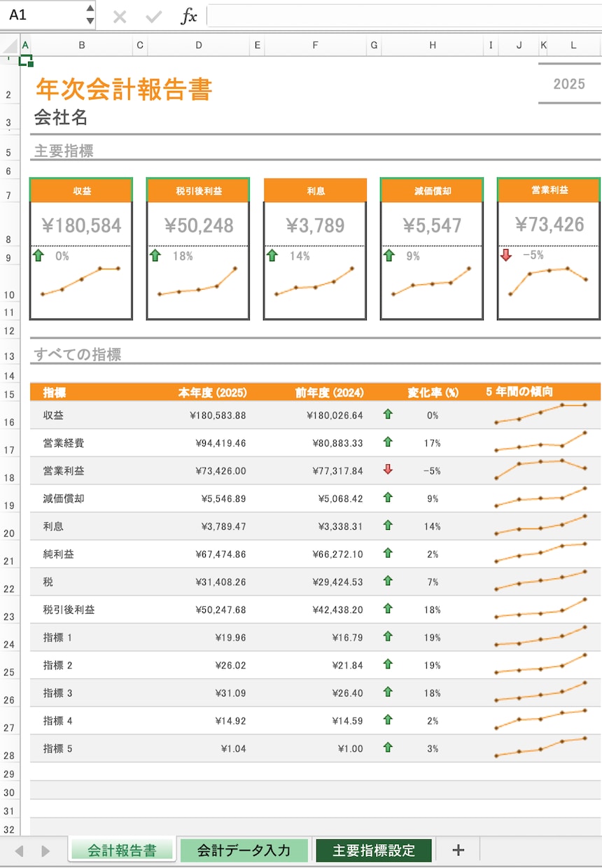Screen dimensions: 602x868
Task: Click green up arrow in 利息 card
Action: click(x=272, y=255)
